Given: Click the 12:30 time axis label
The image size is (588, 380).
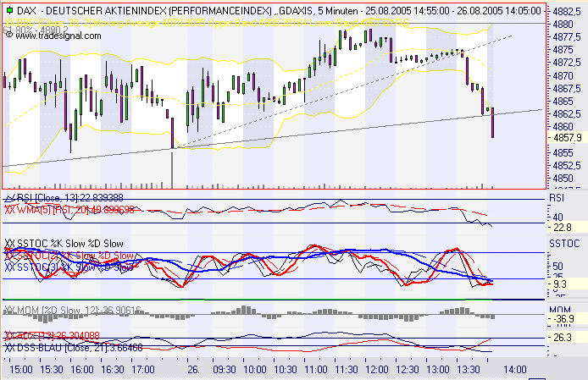Looking at the screenshot, I should (408, 370).
